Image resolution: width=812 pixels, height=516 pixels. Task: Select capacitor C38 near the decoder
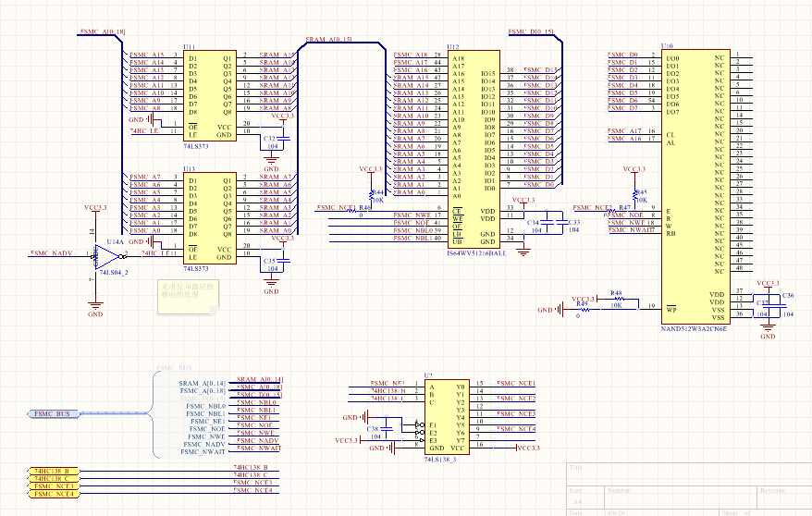[x=387, y=429]
